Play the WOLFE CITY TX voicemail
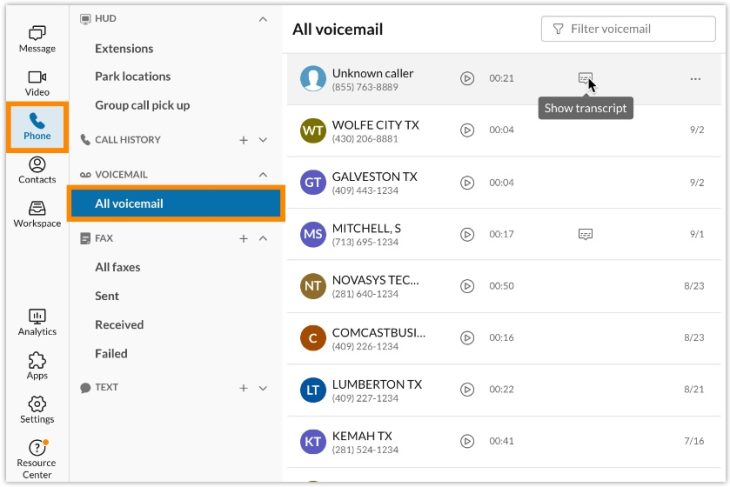 (x=467, y=130)
